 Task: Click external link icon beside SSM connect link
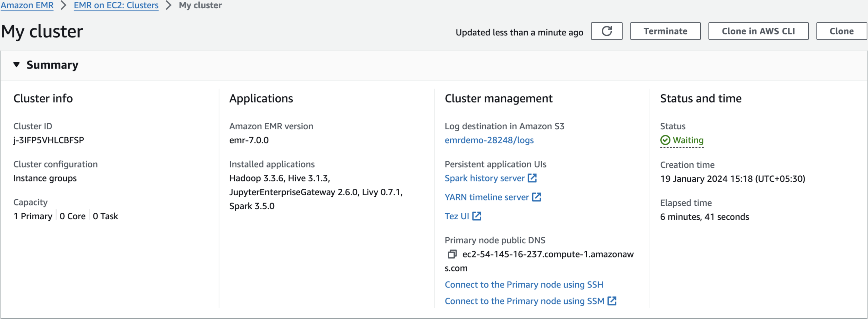click(x=612, y=301)
